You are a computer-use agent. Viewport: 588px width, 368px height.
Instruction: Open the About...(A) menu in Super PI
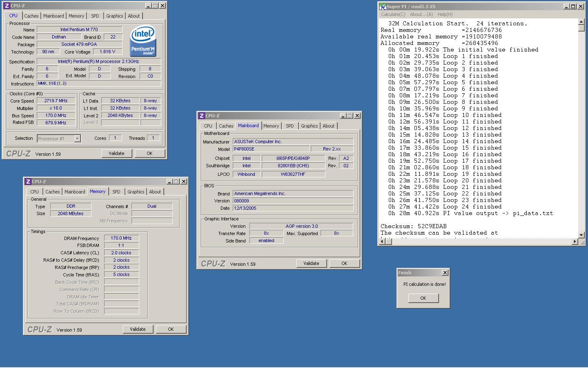[421, 14]
